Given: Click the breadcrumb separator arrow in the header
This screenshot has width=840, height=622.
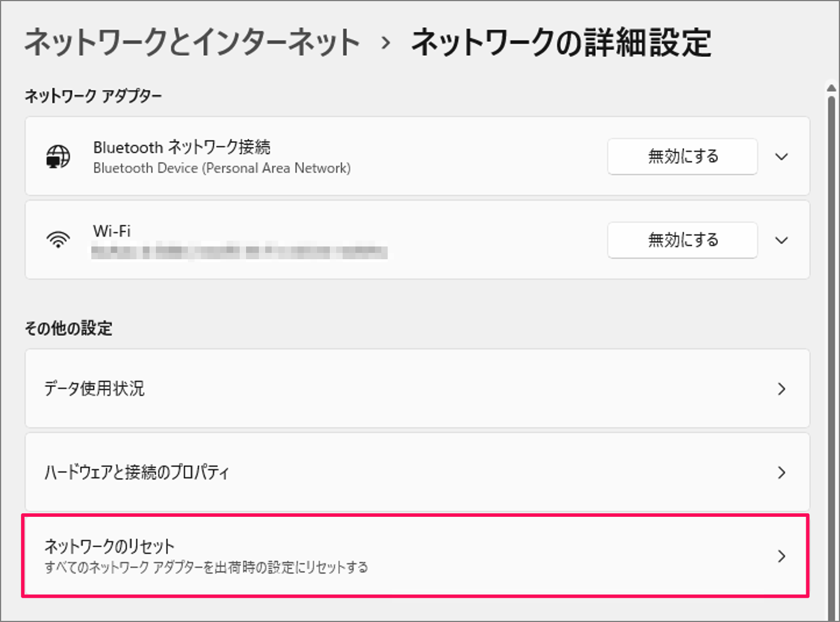Looking at the screenshot, I should (385, 43).
